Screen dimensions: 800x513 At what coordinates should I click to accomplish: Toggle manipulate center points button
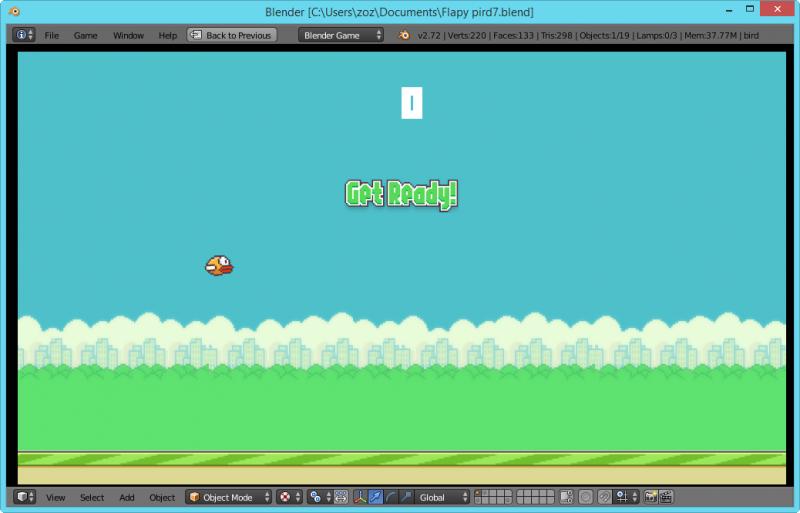tap(341, 497)
